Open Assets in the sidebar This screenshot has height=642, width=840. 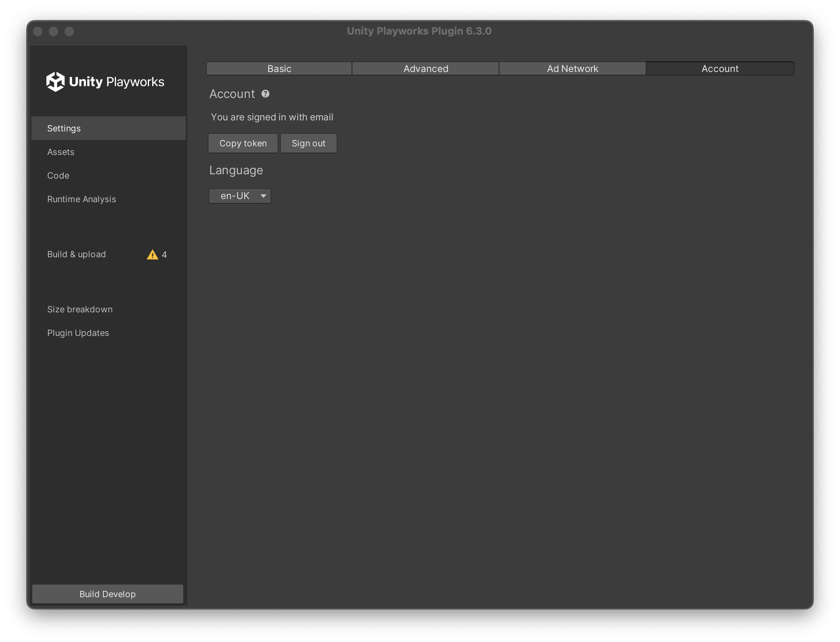(x=109, y=152)
